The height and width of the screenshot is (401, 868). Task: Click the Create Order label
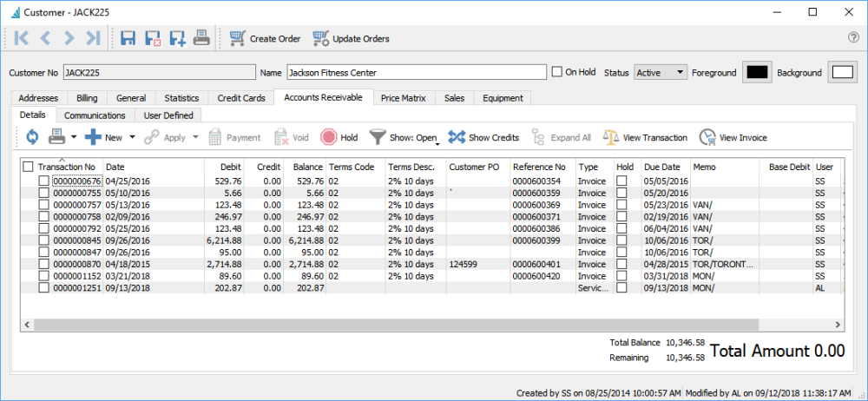[275, 39]
